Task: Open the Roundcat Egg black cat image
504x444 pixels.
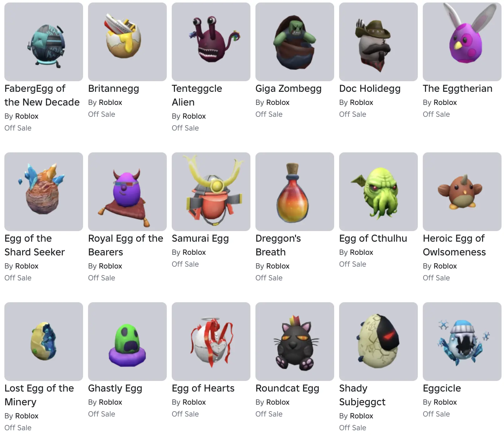Action: [295, 342]
